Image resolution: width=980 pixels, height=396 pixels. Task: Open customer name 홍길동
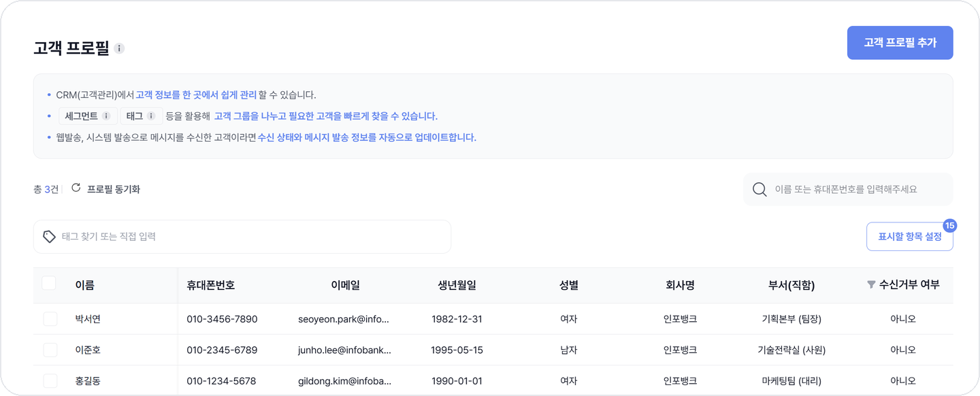pos(88,381)
